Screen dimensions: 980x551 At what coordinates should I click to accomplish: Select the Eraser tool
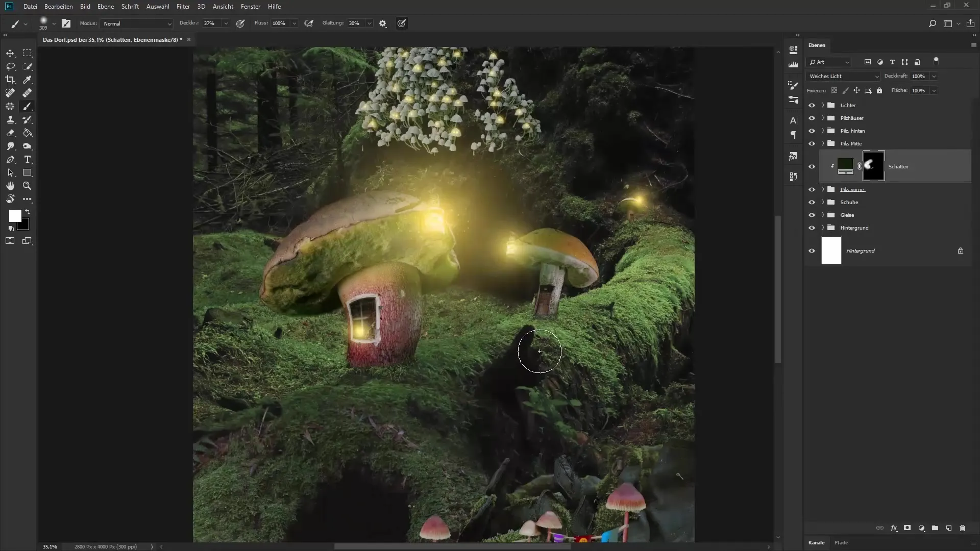click(10, 133)
